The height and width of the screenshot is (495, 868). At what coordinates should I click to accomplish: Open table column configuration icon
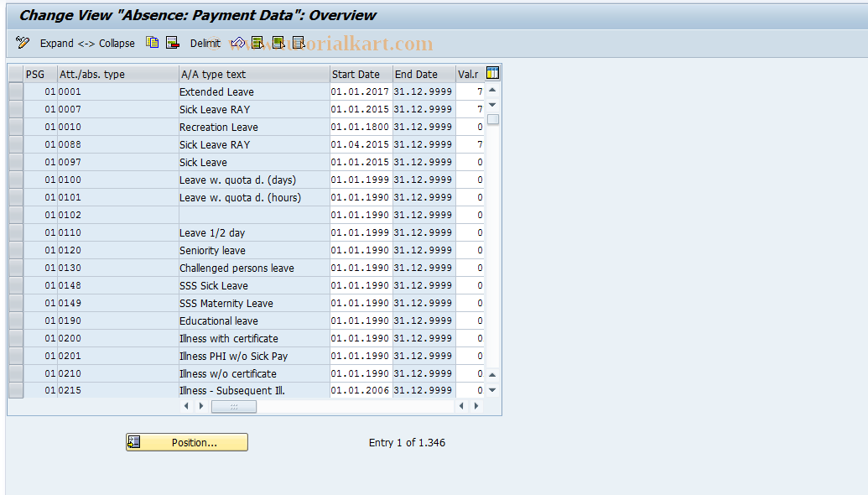coord(492,73)
